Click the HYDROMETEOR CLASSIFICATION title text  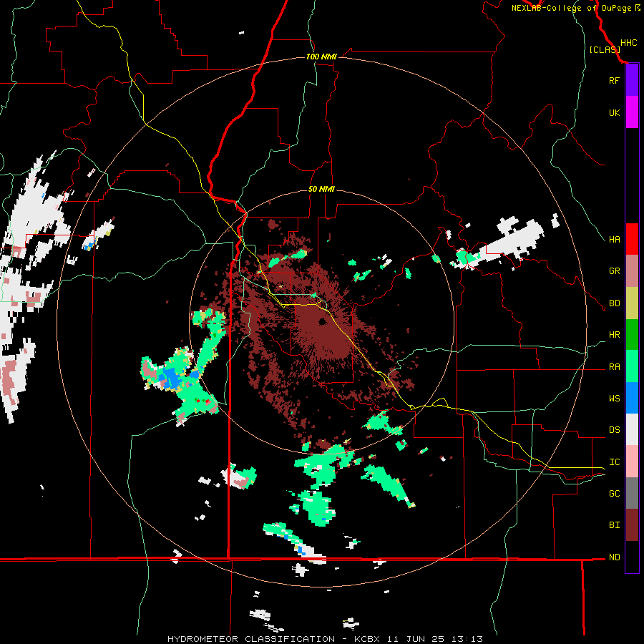click(251, 639)
